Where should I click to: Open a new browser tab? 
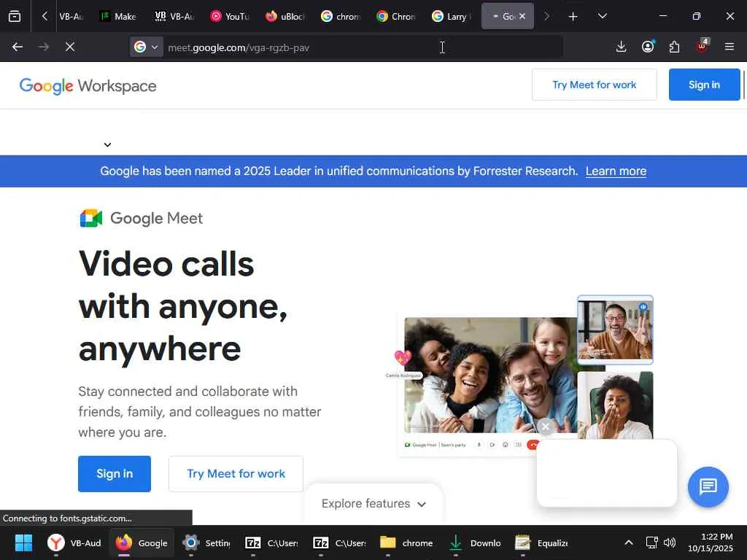[x=573, y=16]
